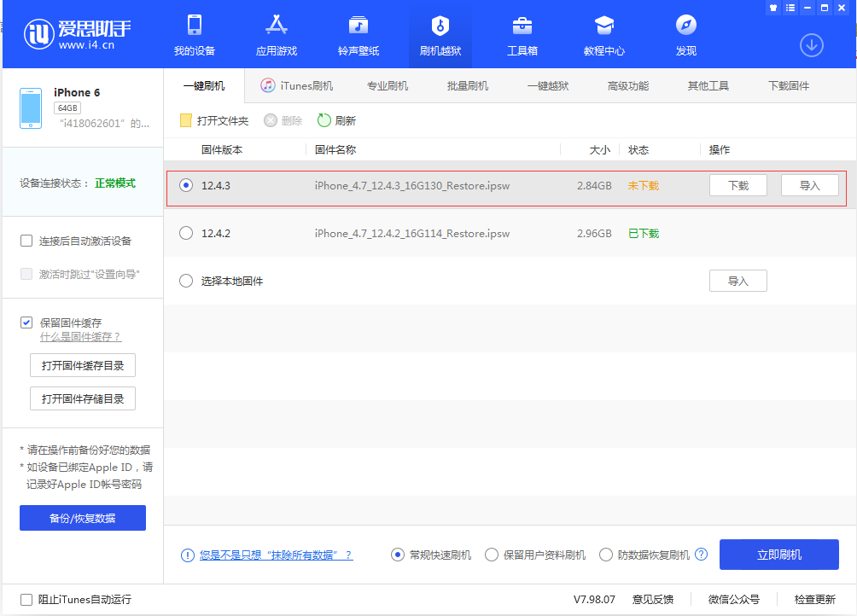Open the title bar list menu icon
Screen dimensions: 857x616
[790, 8]
